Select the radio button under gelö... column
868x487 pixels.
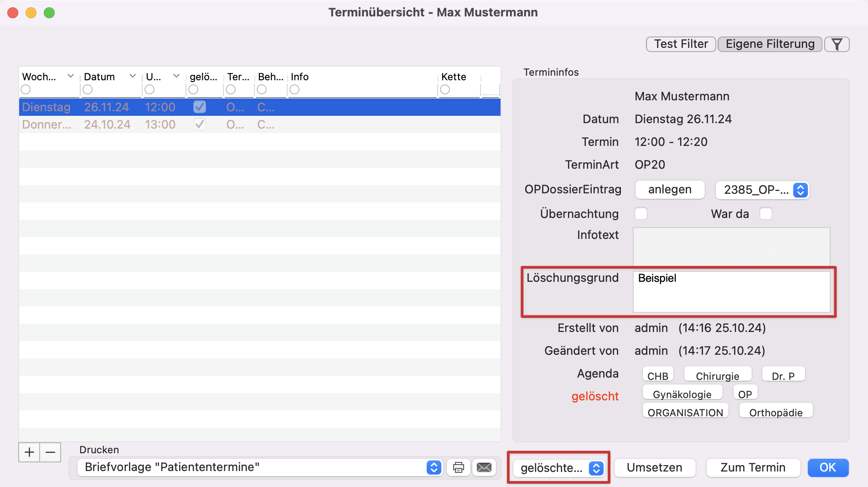pyautogui.click(x=193, y=89)
